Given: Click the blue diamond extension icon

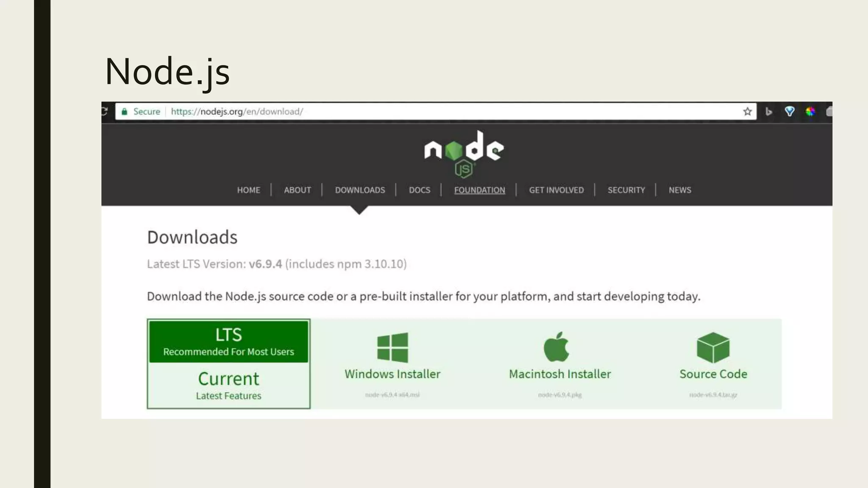Looking at the screenshot, I should pos(789,111).
